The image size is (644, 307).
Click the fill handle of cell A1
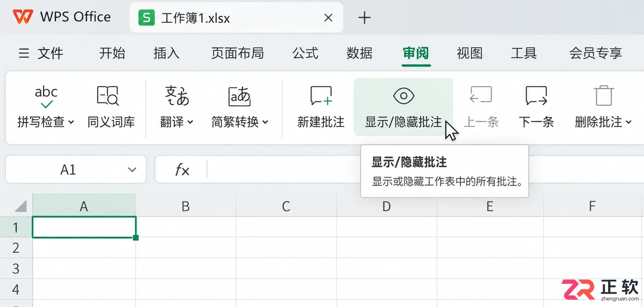click(x=136, y=237)
